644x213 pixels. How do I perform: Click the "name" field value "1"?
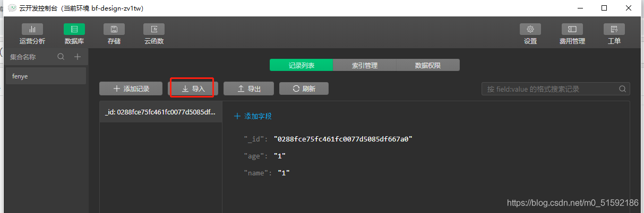tap(284, 173)
